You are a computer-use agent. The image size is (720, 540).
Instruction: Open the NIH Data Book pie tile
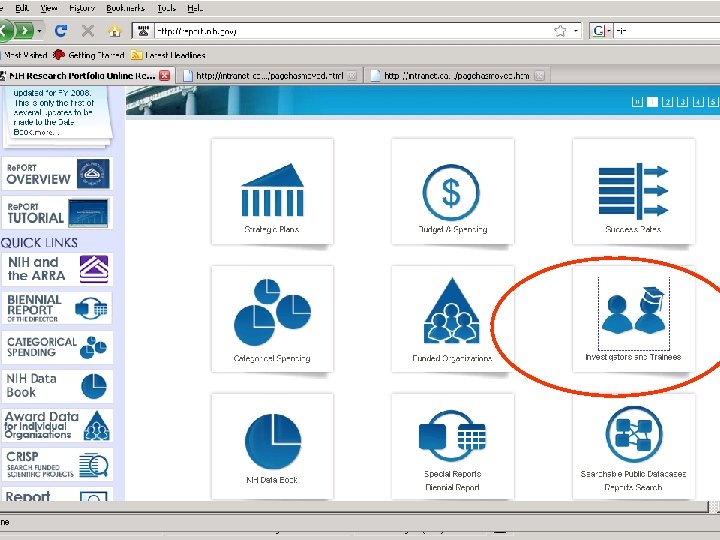(272, 446)
